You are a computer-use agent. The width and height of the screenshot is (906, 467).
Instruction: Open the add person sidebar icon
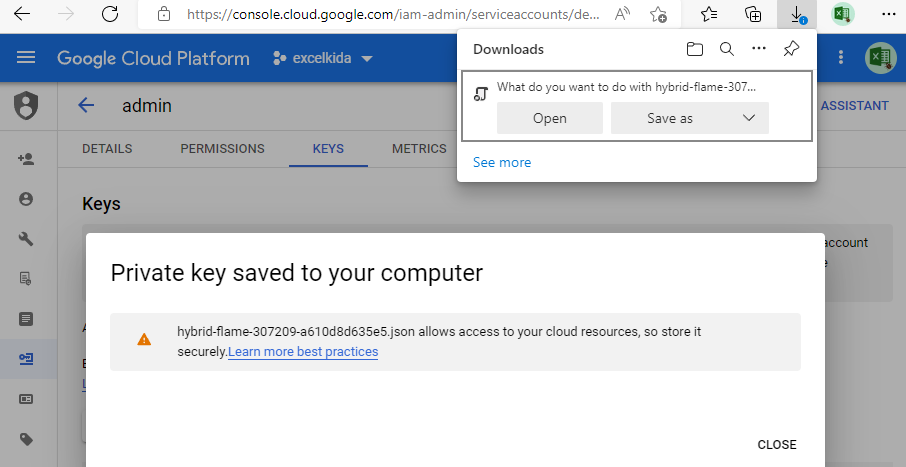click(26, 159)
